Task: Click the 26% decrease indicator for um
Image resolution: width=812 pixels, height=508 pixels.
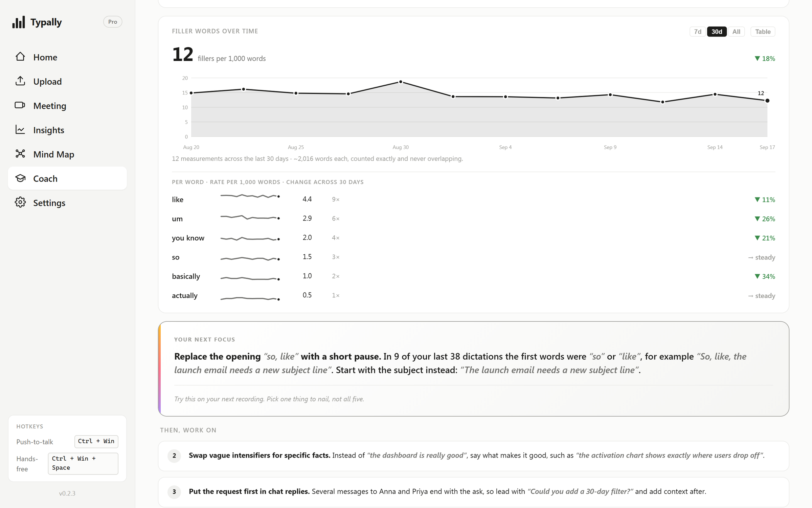Action: tap(765, 219)
